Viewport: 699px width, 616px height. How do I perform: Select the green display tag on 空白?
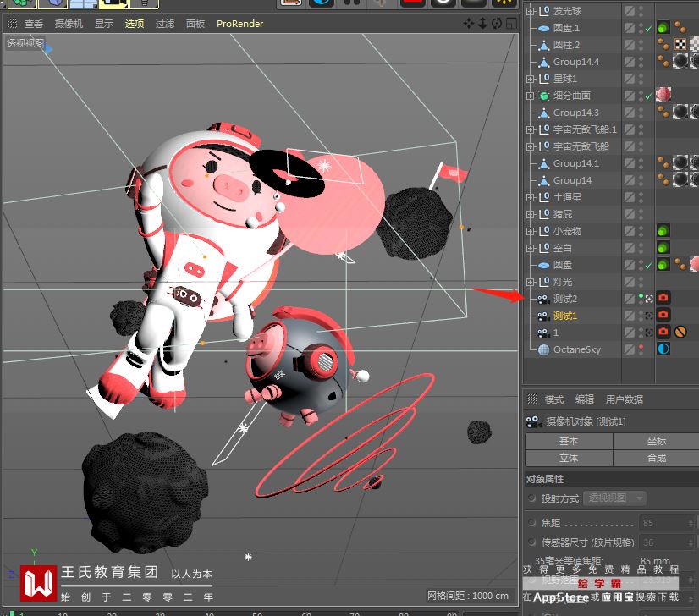tap(663, 247)
